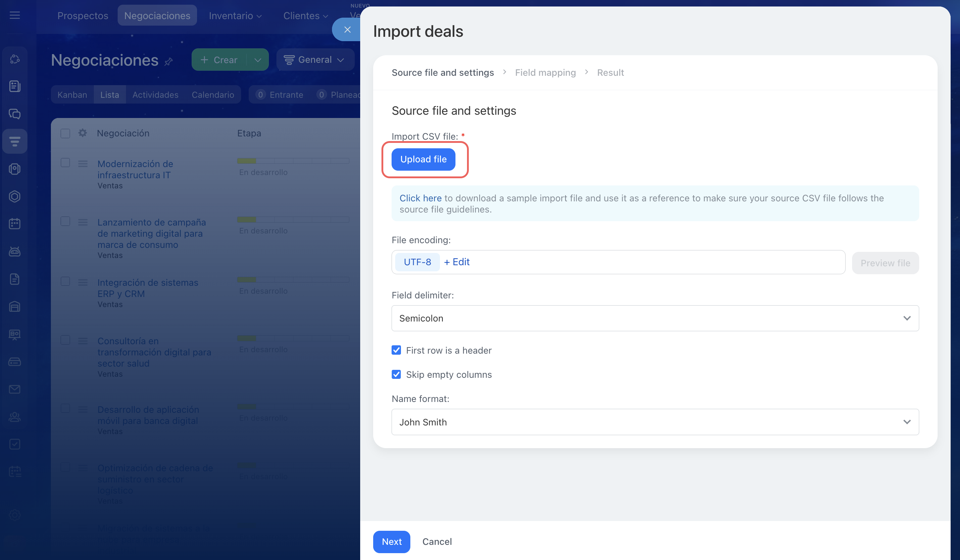
Task: Toggle Skip empty columns checkbox
Action: [396, 375]
